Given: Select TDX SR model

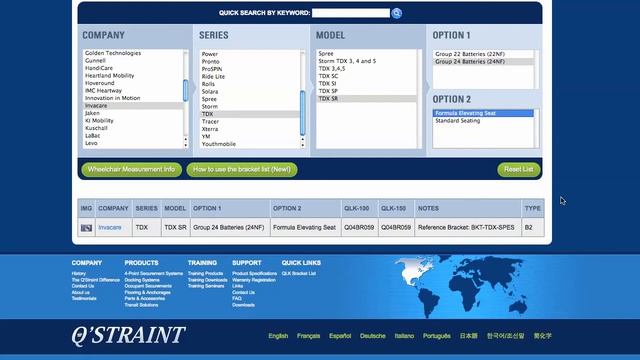Looking at the screenshot, I should pos(367,98).
